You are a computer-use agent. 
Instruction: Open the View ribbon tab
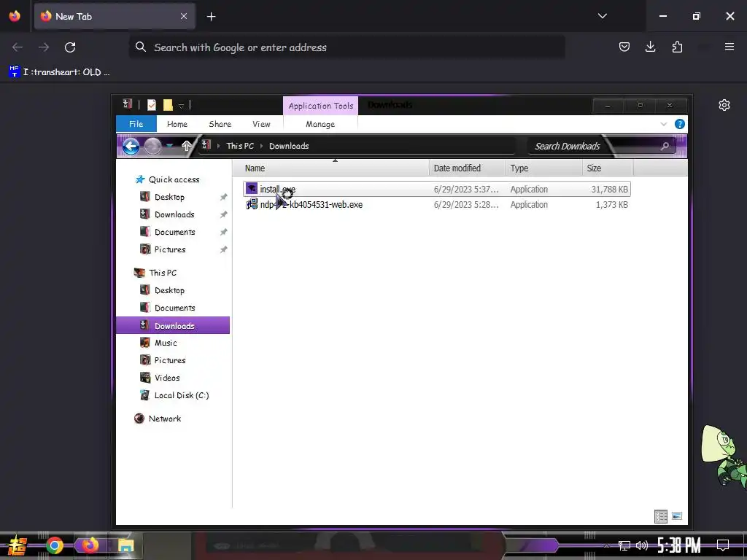click(x=261, y=124)
